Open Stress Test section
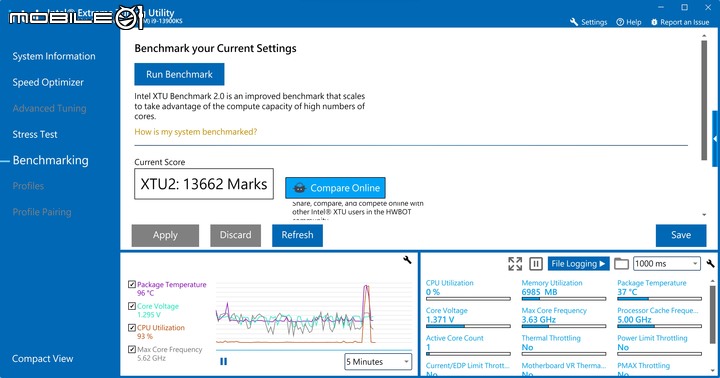 click(x=35, y=135)
